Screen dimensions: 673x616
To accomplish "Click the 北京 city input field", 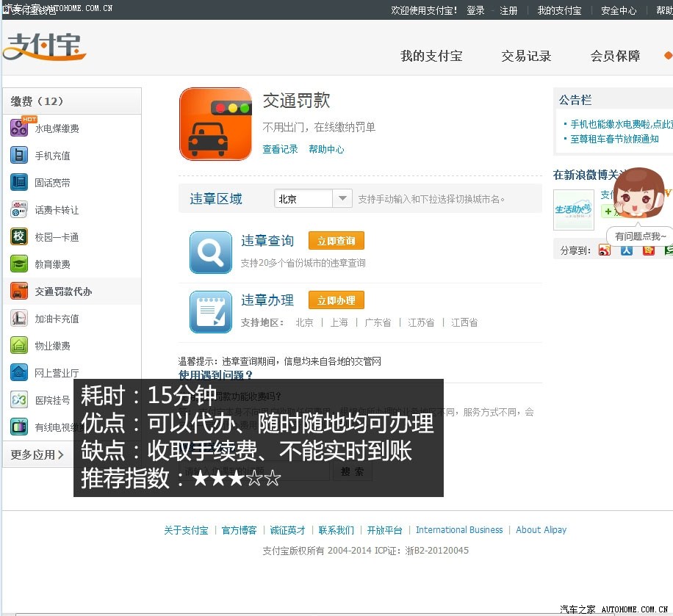I will point(303,198).
